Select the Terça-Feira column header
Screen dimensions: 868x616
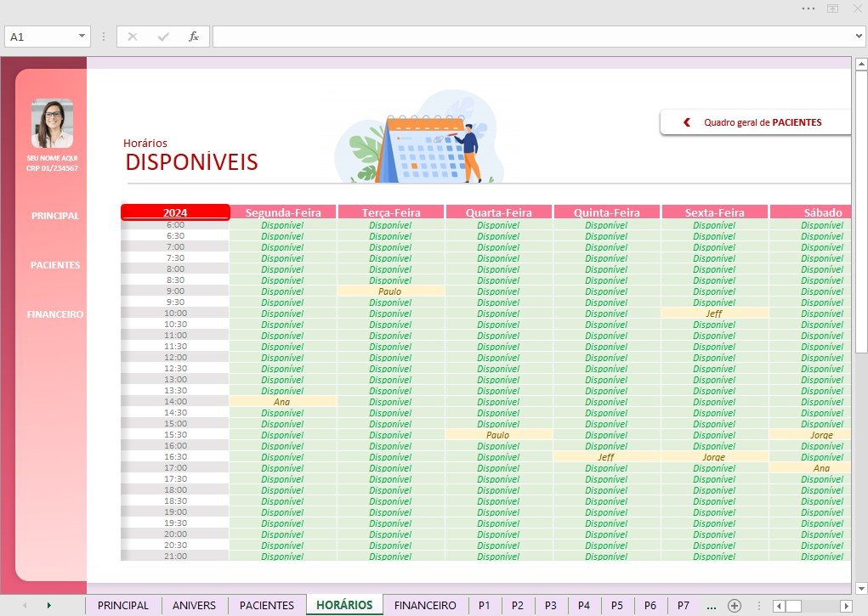point(391,212)
